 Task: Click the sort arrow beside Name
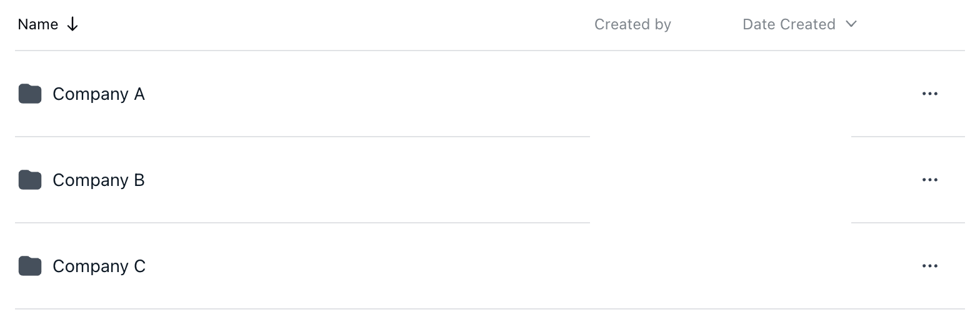pos(72,24)
